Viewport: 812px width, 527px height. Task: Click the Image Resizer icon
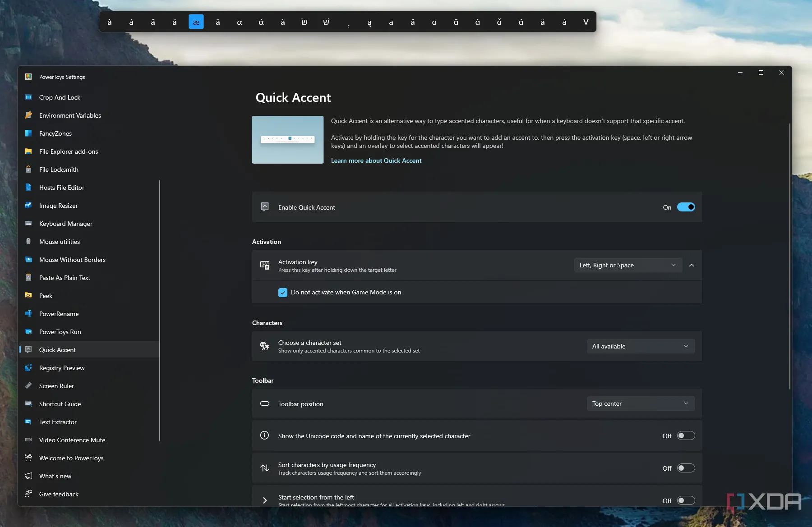click(28, 206)
